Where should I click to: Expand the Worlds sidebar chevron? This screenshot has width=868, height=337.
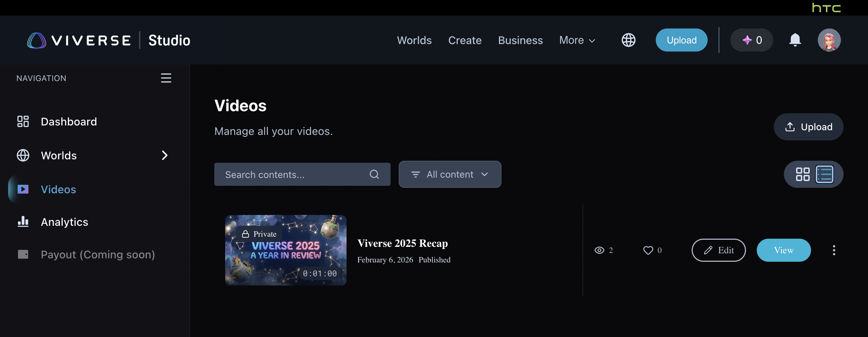pos(165,155)
